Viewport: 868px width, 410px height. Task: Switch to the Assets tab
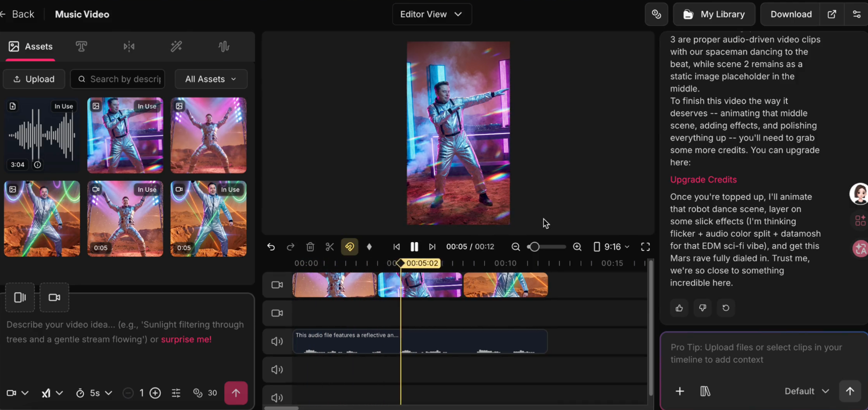pyautogui.click(x=31, y=47)
